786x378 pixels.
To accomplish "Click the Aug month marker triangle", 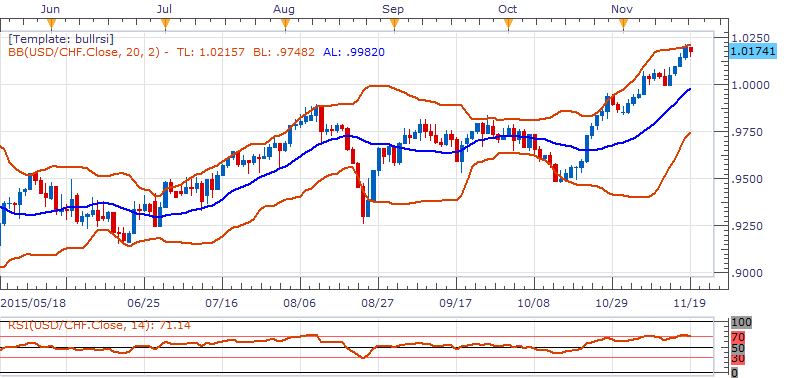I will [285, 25].
